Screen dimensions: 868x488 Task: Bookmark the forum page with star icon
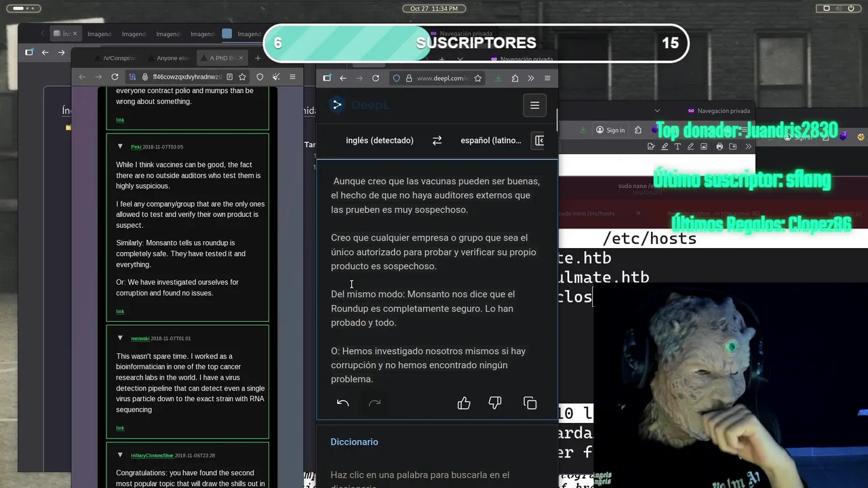tap(241, 77)
